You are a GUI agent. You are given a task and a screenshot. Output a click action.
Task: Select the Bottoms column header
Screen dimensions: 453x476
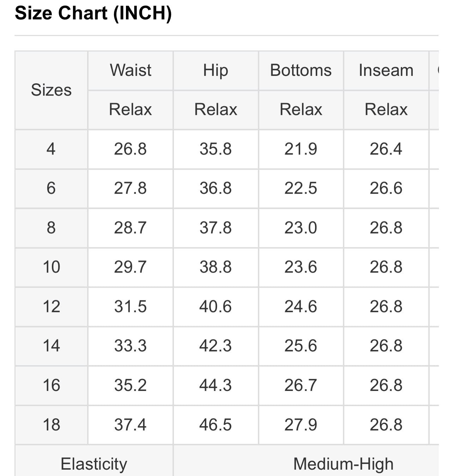[x=301, y=70]
